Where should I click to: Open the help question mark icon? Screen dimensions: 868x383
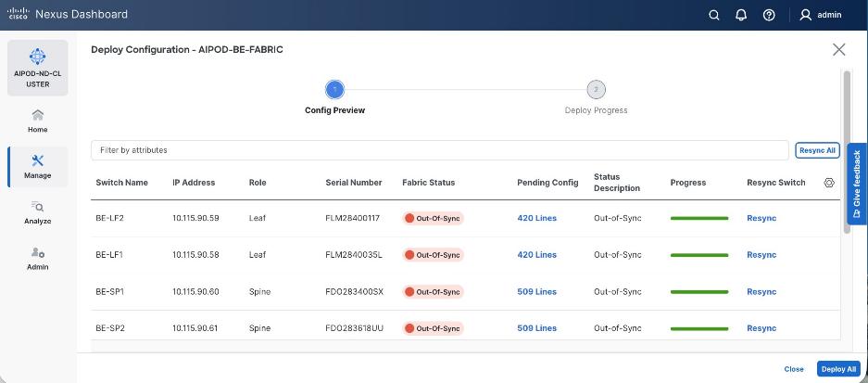coord(769,15)
